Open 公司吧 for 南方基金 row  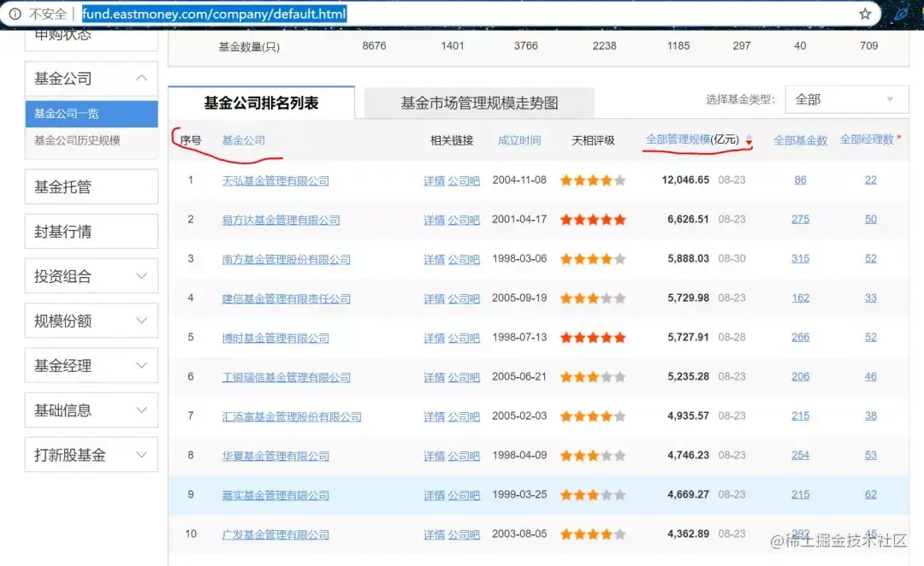tap(464, 259)
